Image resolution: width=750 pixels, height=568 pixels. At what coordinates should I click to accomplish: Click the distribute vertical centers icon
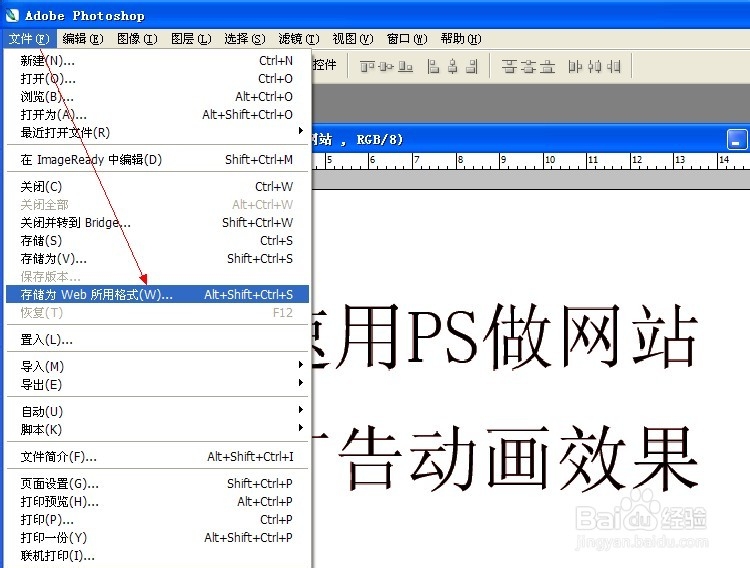(528, 66)
